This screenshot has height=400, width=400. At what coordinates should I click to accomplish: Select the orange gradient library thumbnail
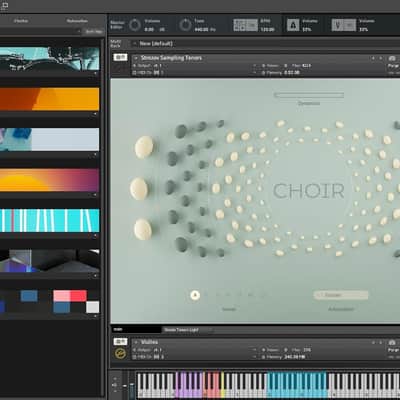(49, 99)
